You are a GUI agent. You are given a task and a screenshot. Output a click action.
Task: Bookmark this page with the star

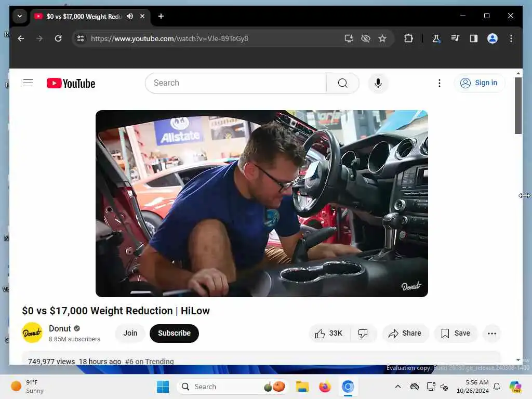click(x=382, y=38)
